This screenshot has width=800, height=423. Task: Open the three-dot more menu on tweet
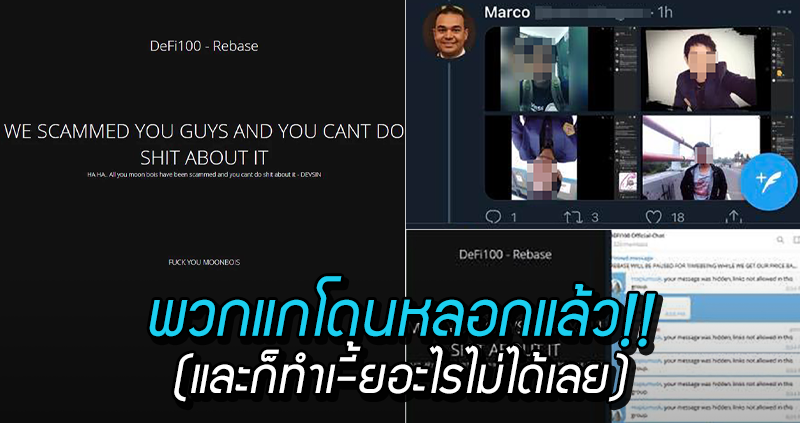(x=784, y=13)
